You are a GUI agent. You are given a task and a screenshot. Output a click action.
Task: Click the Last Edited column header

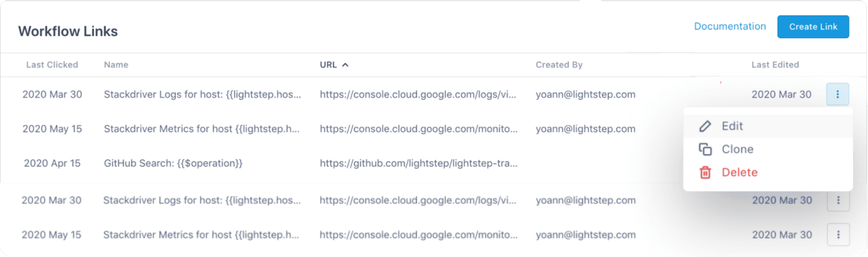coord(775,65)
